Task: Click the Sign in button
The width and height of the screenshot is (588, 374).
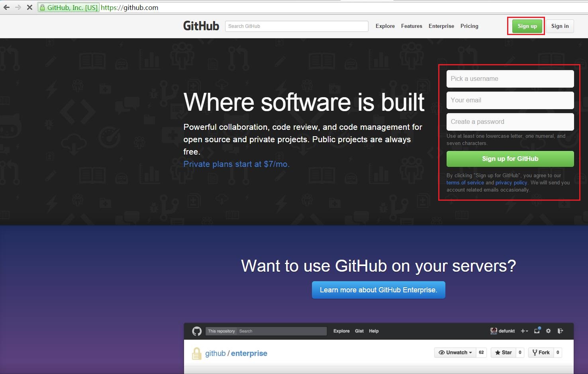Action: (560, 26)
